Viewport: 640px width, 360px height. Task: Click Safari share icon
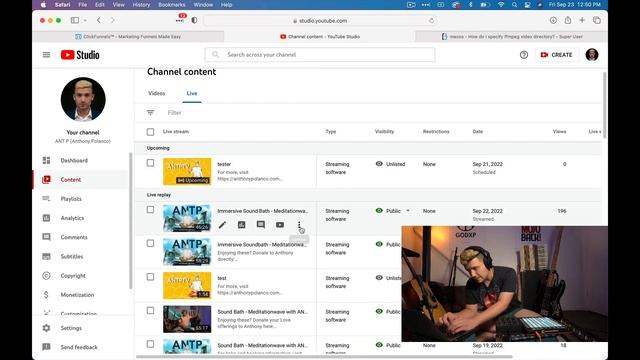tap(568, 20)
